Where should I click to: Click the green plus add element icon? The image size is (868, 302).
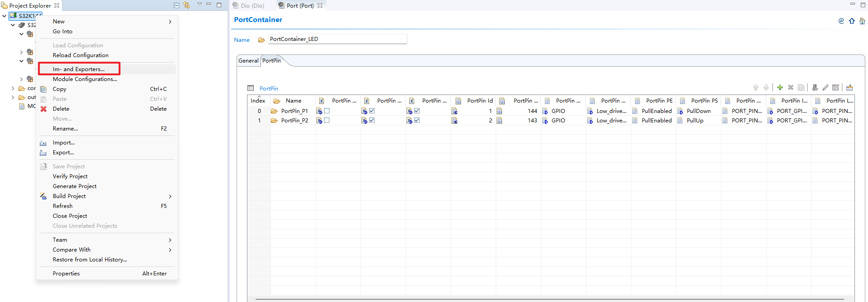click(780, 87)
